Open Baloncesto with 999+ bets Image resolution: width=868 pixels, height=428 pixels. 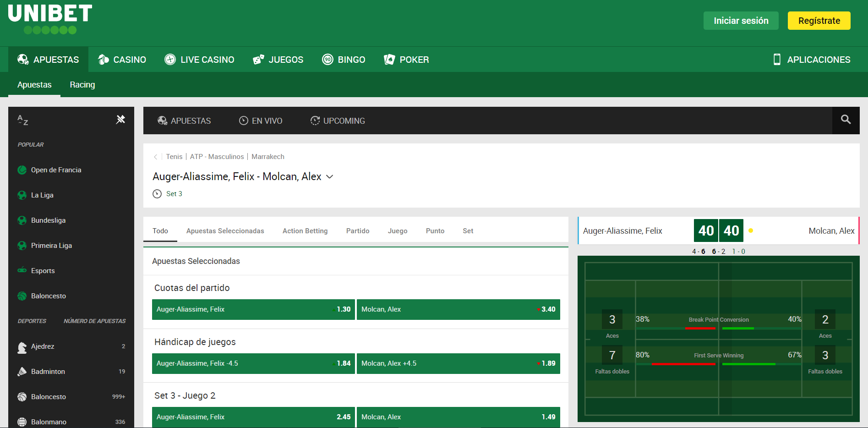click(x=71, y=397)
